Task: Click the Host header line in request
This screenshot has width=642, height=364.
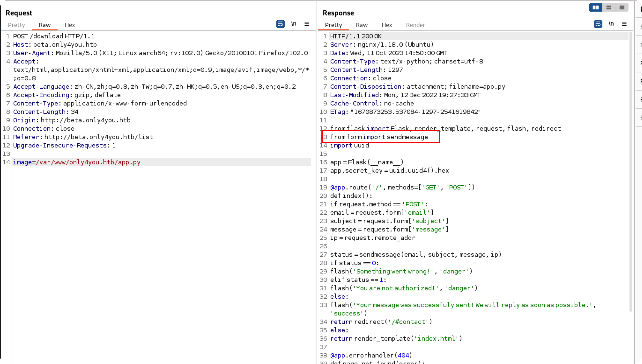Action: [x=55, y=45]
